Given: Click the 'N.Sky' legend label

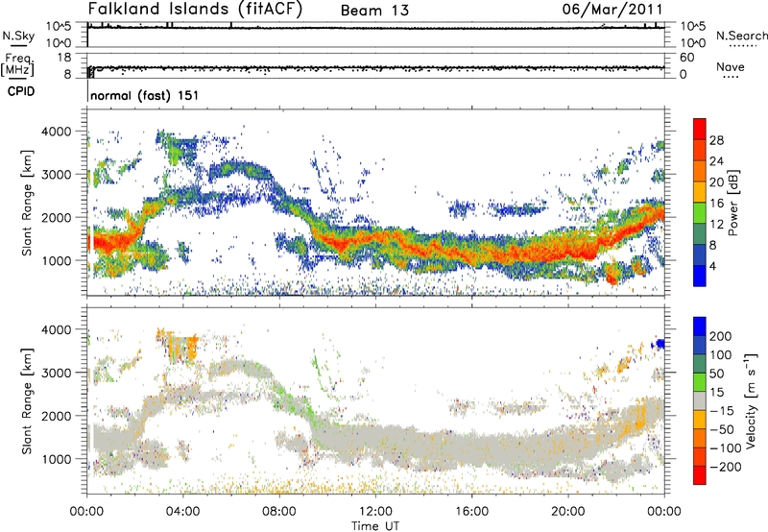Looking at the screenshot, I should click(x=18, y=36).
